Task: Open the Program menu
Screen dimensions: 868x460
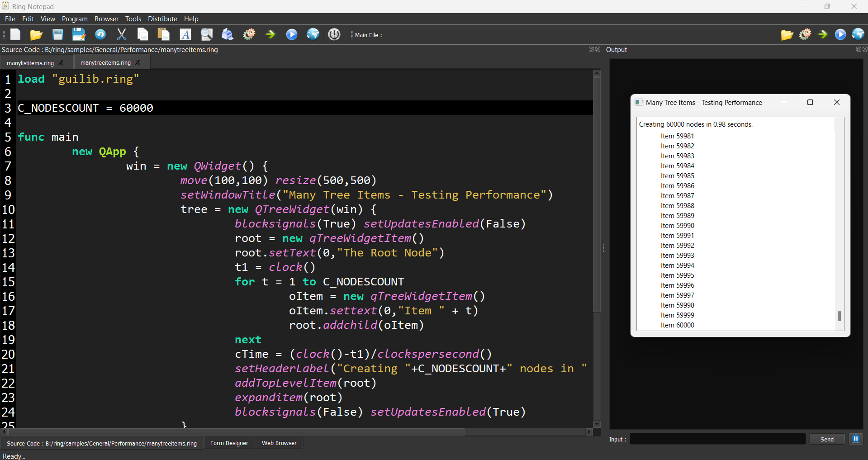Action: pyautogui.click(x=75, y=19)
